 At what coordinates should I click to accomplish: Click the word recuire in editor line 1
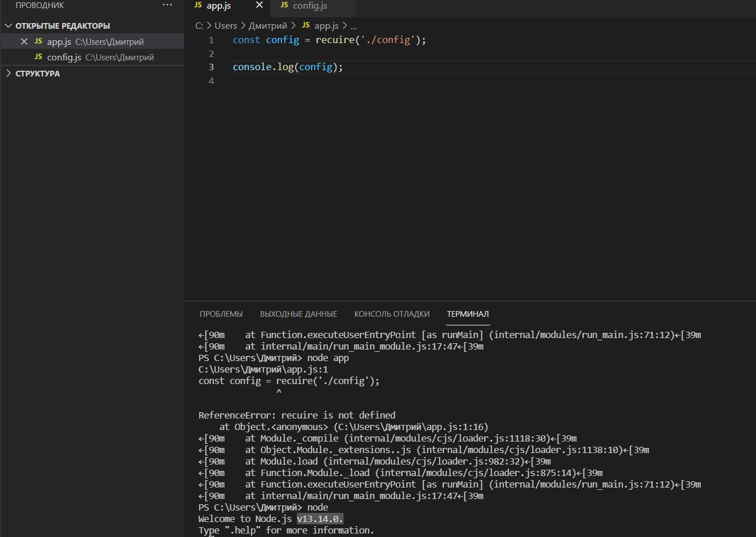coord(335,40)
